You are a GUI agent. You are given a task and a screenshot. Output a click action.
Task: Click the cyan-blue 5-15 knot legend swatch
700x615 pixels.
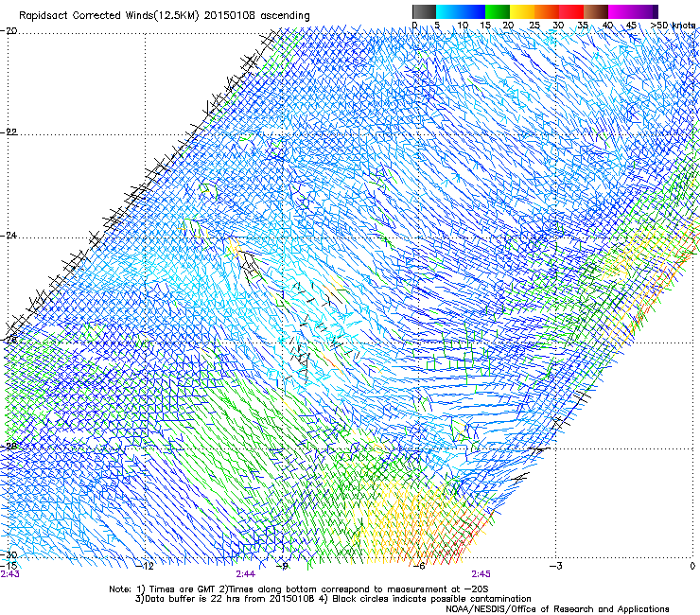(461, 11)
